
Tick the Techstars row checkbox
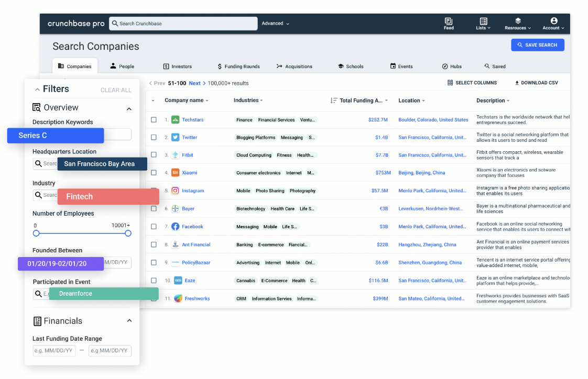pos(154,120)
